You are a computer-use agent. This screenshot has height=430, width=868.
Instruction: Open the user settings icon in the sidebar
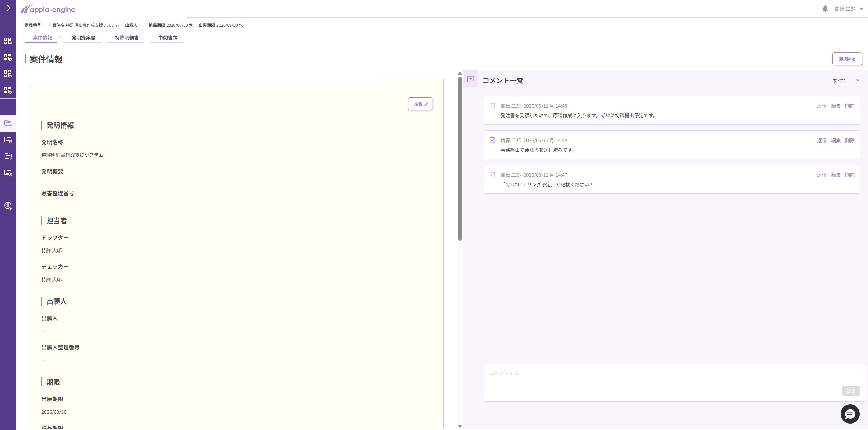[x=8, y=205]
